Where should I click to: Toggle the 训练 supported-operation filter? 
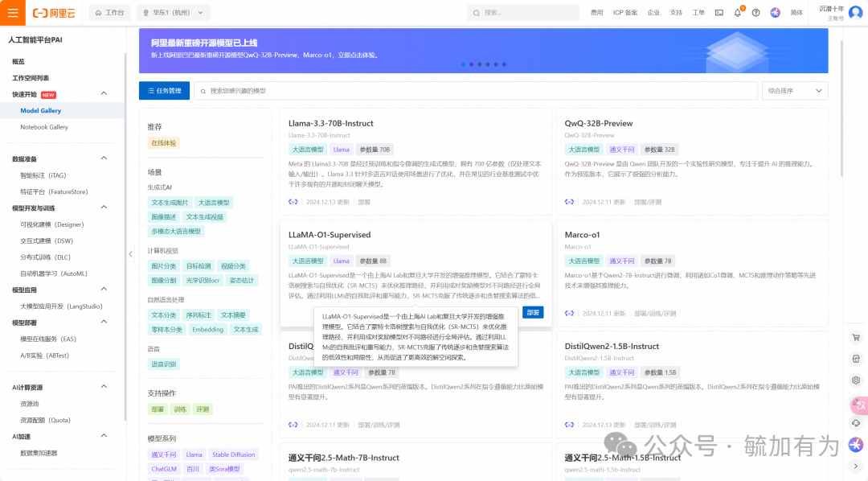(x=180, y=409)
